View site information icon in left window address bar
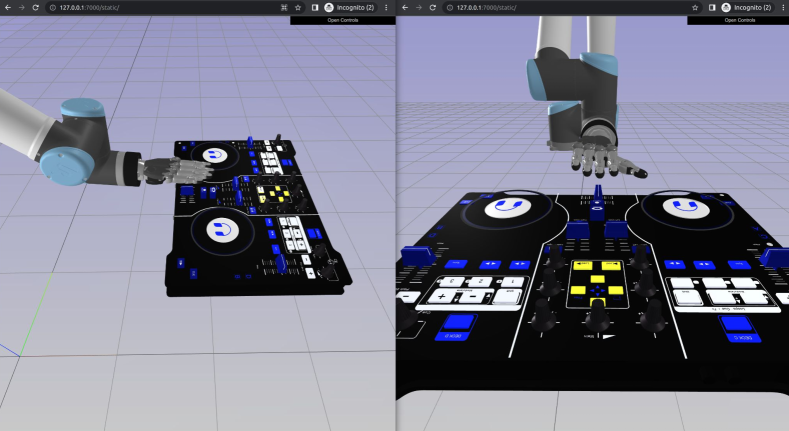This screenshot has height=431, width=789. 52,8
